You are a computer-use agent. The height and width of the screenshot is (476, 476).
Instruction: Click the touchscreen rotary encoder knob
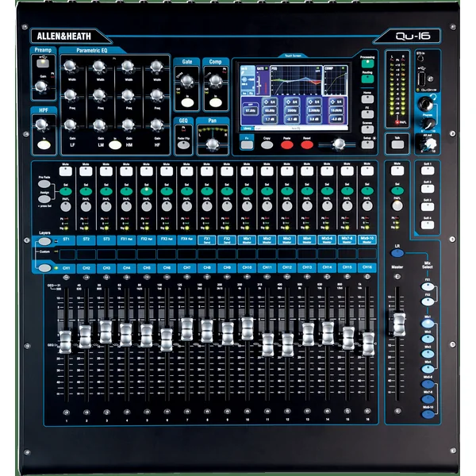click(339, 144)
